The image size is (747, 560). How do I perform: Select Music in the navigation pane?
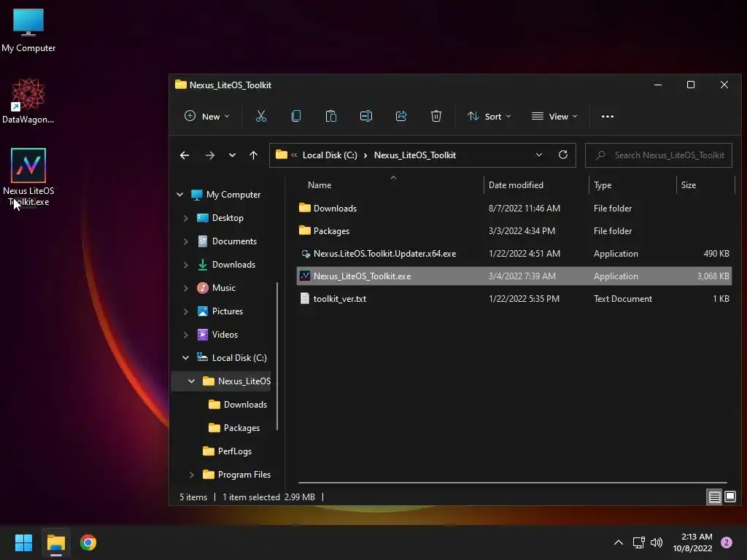point(216,287)
